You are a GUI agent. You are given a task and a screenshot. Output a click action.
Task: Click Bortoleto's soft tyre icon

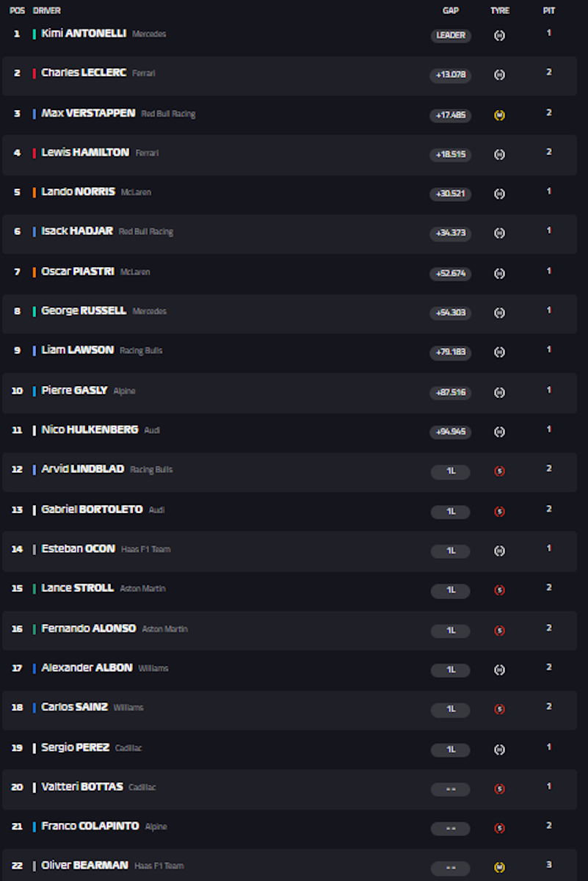coord(499,512)
